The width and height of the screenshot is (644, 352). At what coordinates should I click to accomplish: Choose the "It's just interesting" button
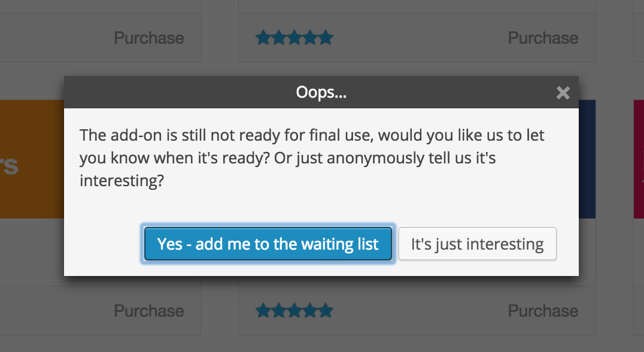(x=477, y=244)
